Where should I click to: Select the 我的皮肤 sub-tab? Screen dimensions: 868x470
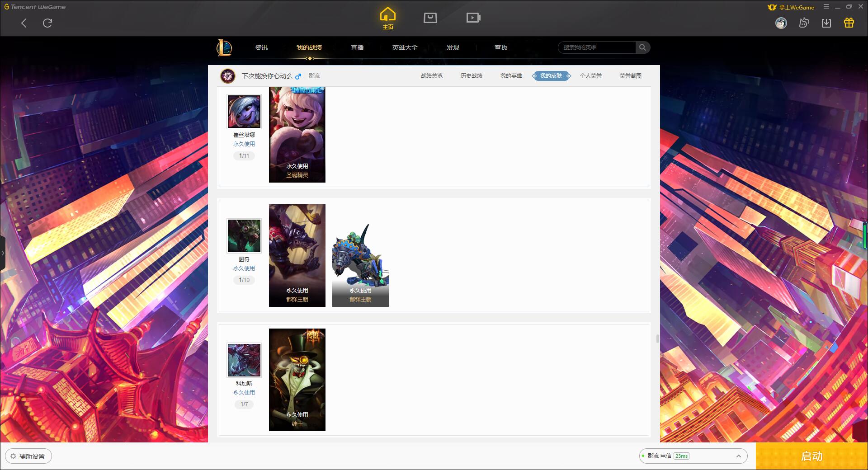click(551, 76)
